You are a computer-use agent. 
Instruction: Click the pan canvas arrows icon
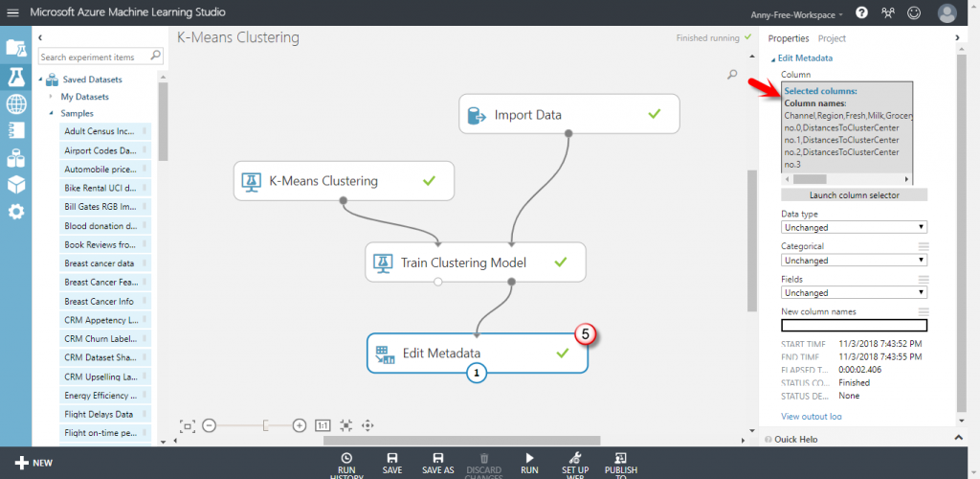(x=367, y=425)
